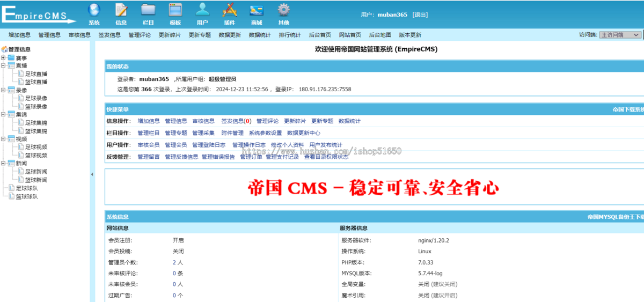Select 版本更新 in top menu bar
Viewport: 644px width, 302px height.
coord(410,35)
